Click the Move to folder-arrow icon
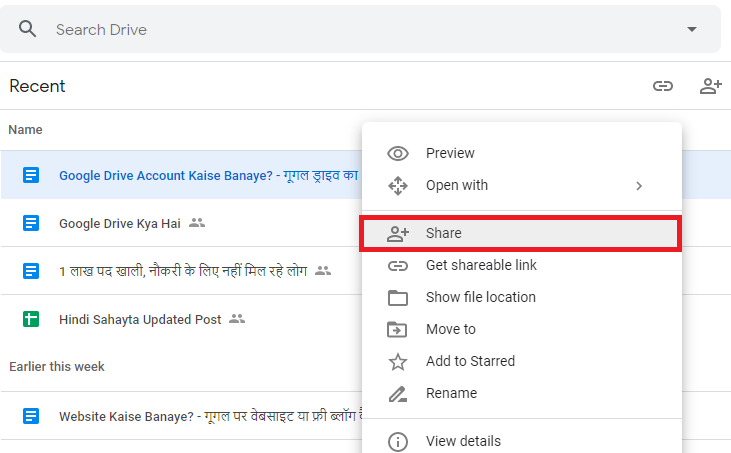This screenshot has height=453, width=731. click(x=397, y=329)
